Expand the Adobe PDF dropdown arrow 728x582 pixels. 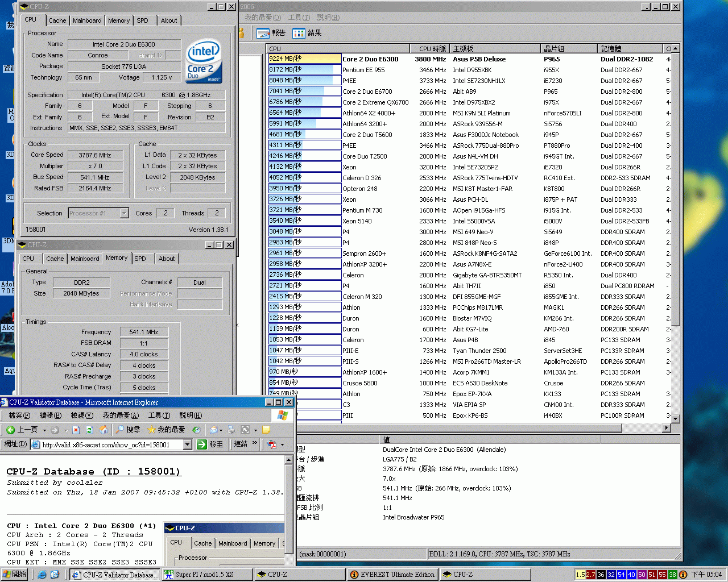(282, 444)
